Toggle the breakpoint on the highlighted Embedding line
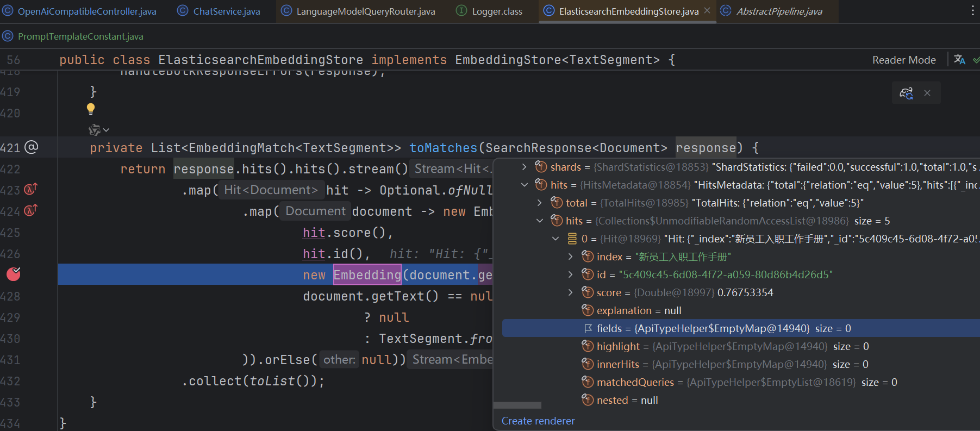 click(x=14, y=274)
